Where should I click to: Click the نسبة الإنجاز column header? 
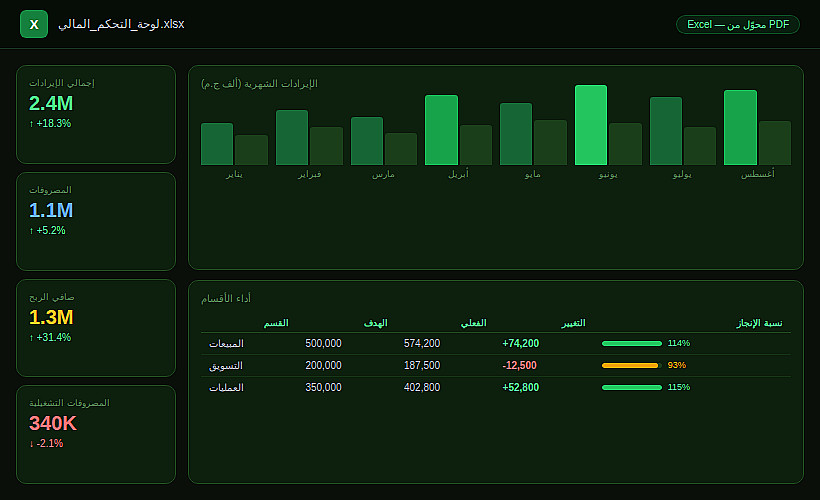click(759, 323)
